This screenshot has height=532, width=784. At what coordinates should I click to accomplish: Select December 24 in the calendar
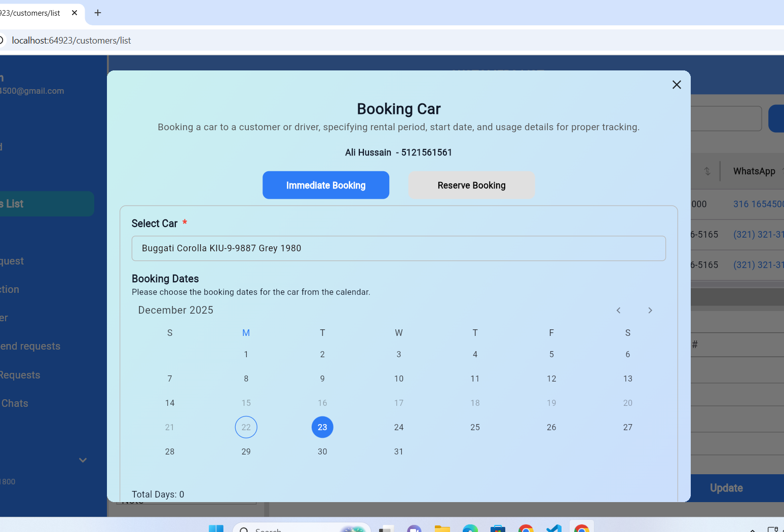tap(398, 427)
